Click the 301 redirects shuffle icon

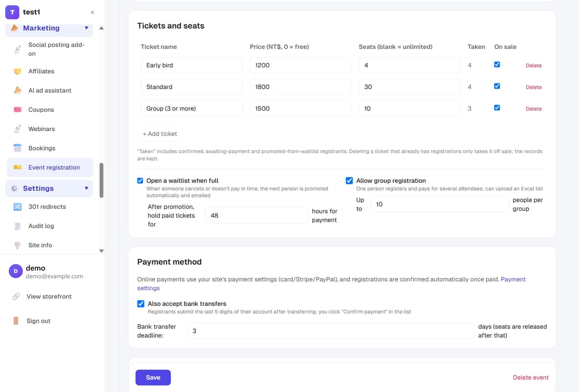click(x=18, y=207)
